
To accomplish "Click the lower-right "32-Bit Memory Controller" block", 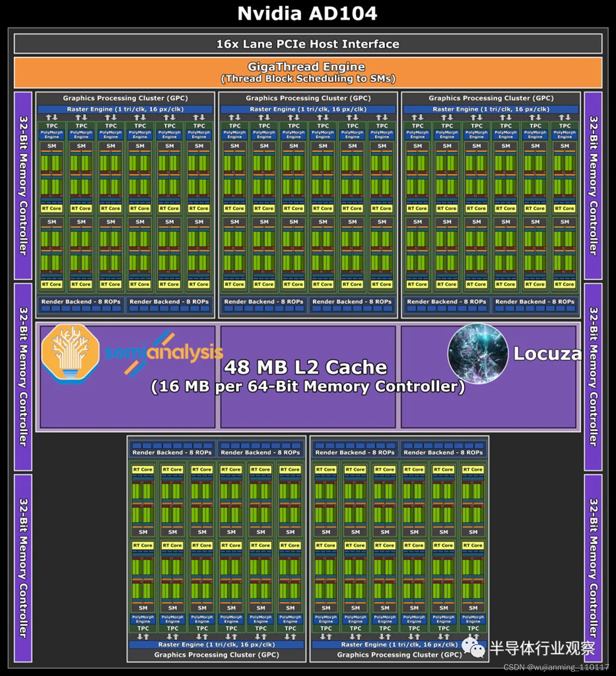I will 593,568.
